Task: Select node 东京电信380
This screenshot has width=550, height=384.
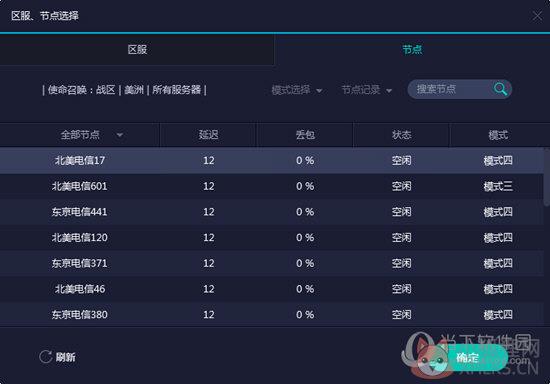Action: [272, 315]
